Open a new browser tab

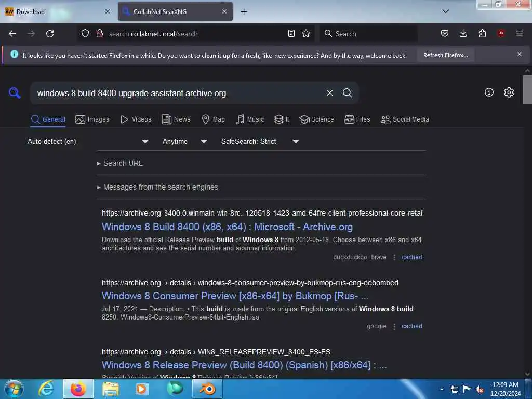(244, 12)
